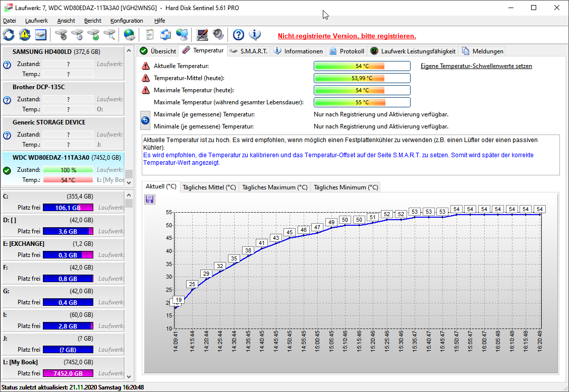
Task: Click the registration reminder link
Action: coord(347,36)
